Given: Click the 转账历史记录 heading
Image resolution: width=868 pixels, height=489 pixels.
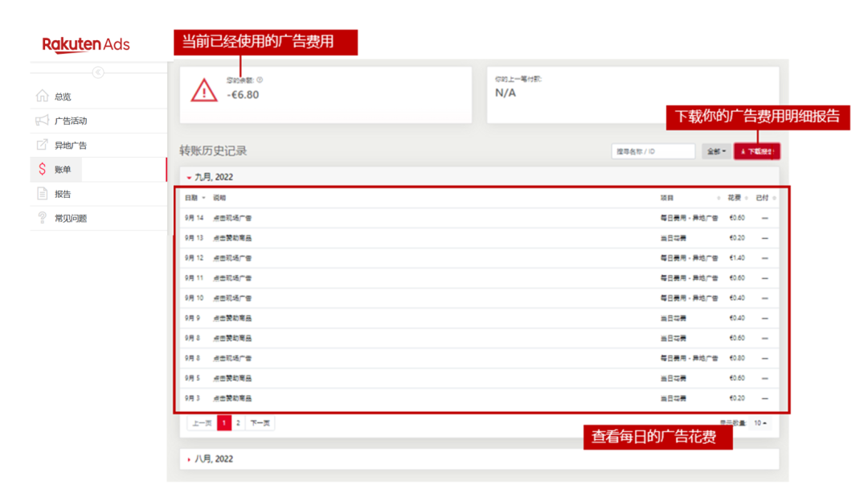Looking at the screenshot, I should (x=213, y=150).
